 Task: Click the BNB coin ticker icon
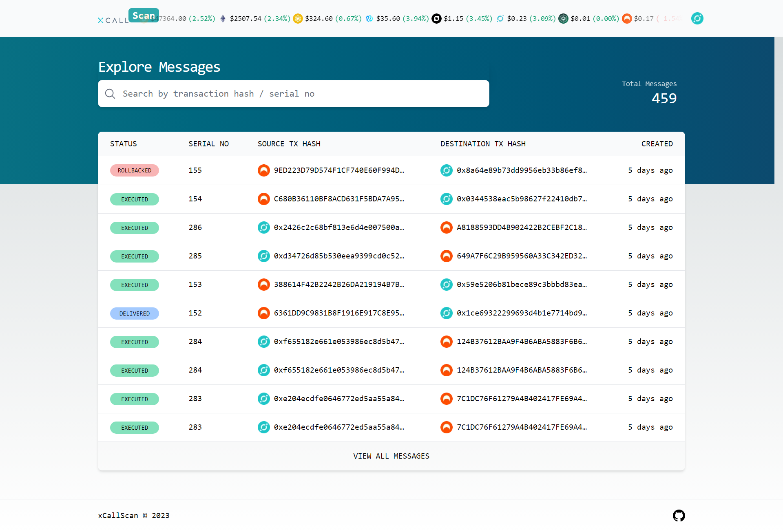click(298, 19)
